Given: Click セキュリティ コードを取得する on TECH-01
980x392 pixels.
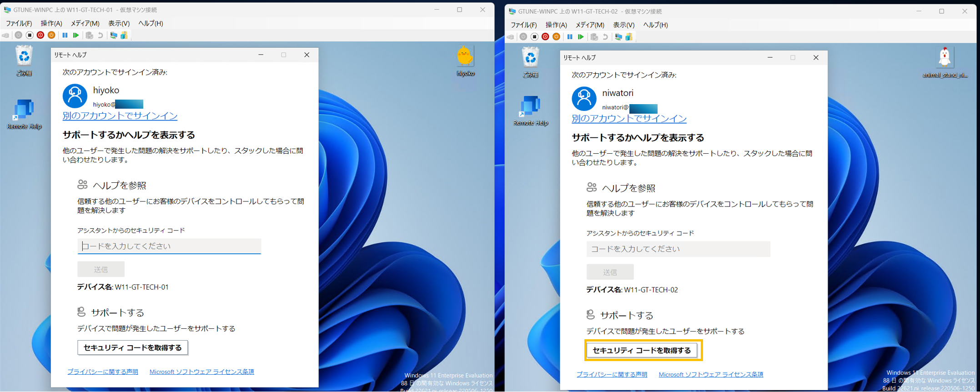Looking at the screenshot, I should click(x=132, y=348).
